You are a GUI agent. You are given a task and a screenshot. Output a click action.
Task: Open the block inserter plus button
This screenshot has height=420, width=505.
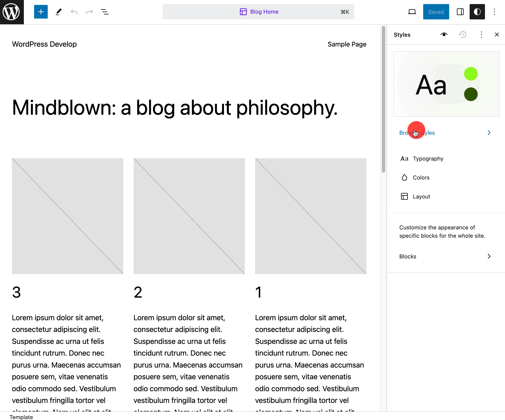[41, 12]
